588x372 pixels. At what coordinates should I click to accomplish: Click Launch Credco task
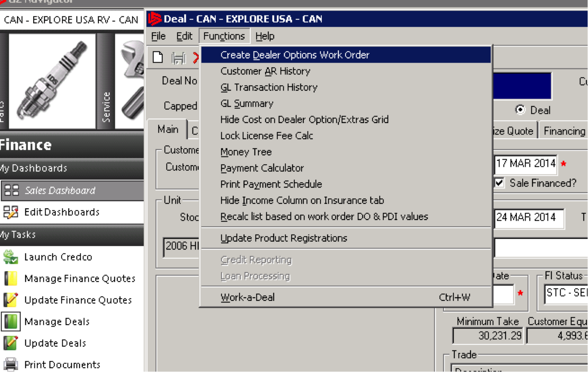[x=58, y=257]
